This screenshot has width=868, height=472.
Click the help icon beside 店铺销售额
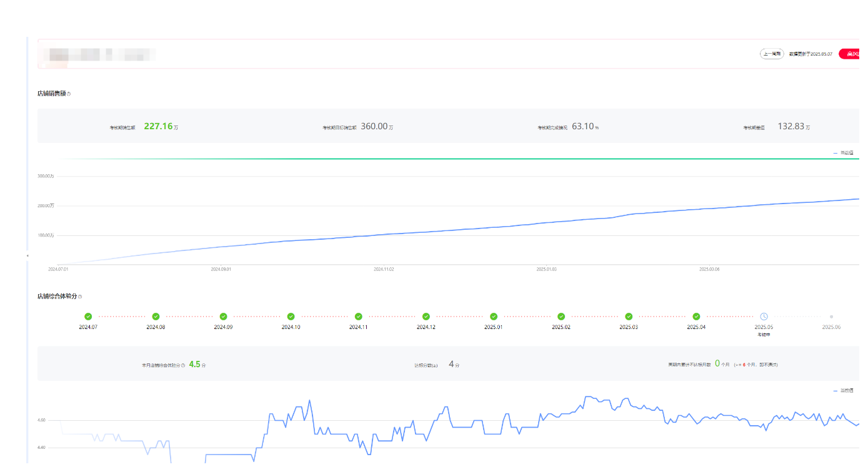tap(69, 94)
